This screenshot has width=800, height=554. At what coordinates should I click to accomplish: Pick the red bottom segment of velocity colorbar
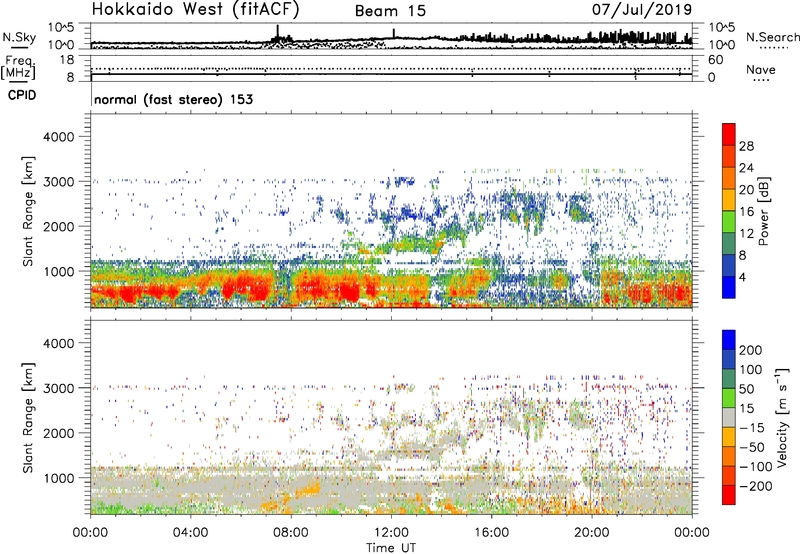(x=729, y=495)
